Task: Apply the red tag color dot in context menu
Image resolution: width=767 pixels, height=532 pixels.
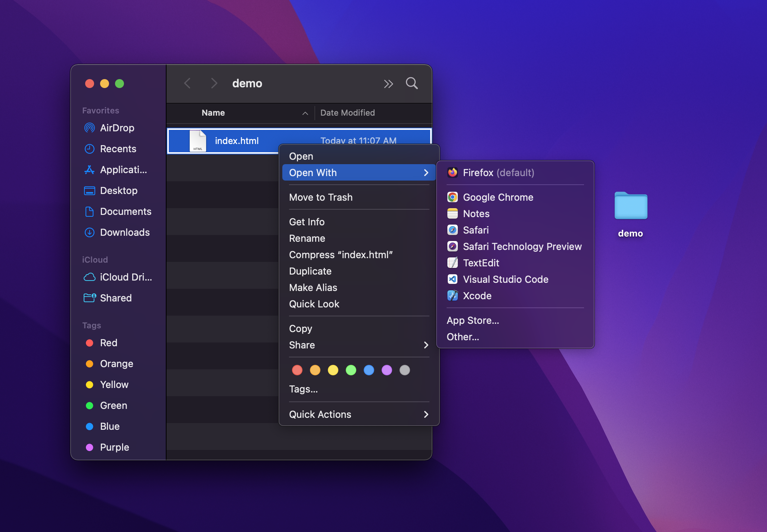Action: click(297, 370)
